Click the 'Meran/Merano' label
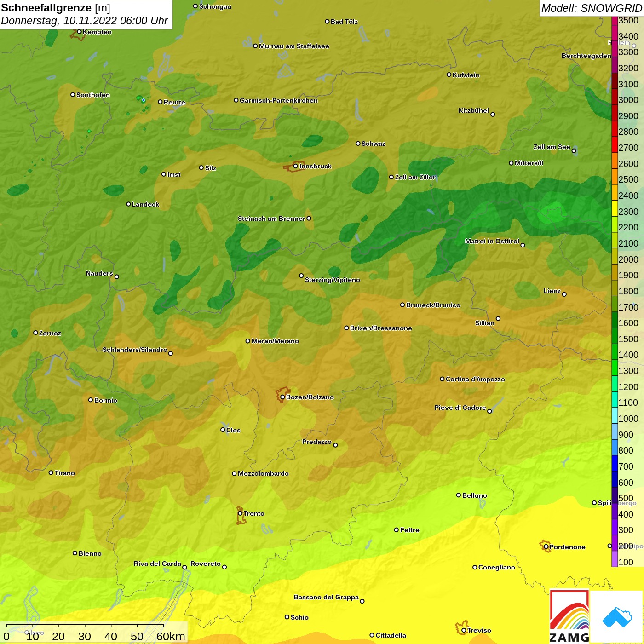The height and width of the screenshot is (644, 644). pos(275,341)
